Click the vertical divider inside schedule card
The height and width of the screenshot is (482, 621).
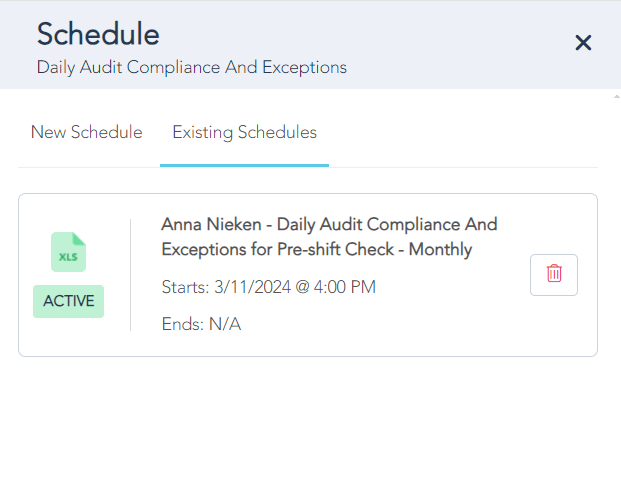pyautogui.click(x=131, y=275)
